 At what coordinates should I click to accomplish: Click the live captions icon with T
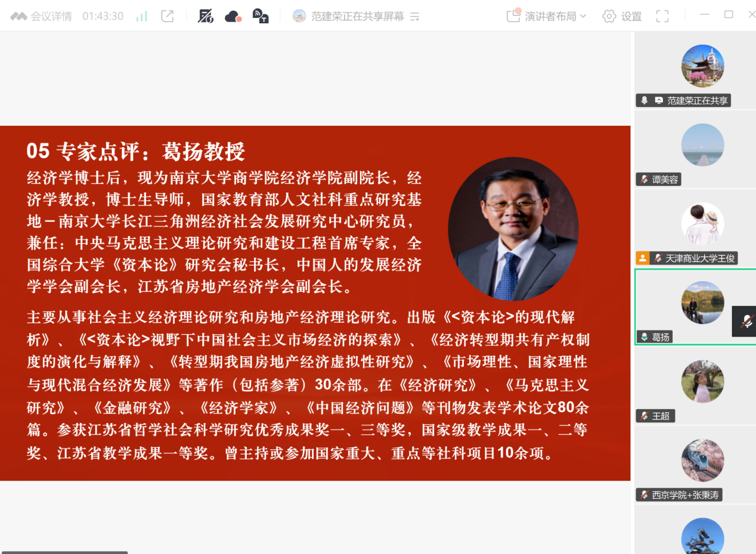pyautogui.click(x=260, y=16)
